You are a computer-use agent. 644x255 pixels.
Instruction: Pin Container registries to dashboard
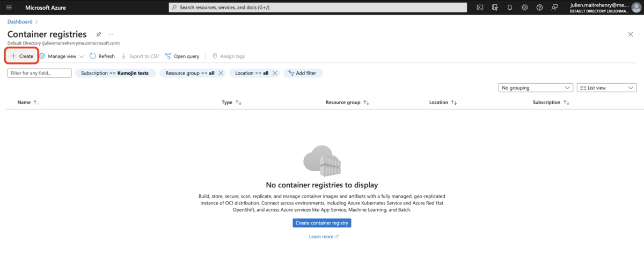pos(99,34)
